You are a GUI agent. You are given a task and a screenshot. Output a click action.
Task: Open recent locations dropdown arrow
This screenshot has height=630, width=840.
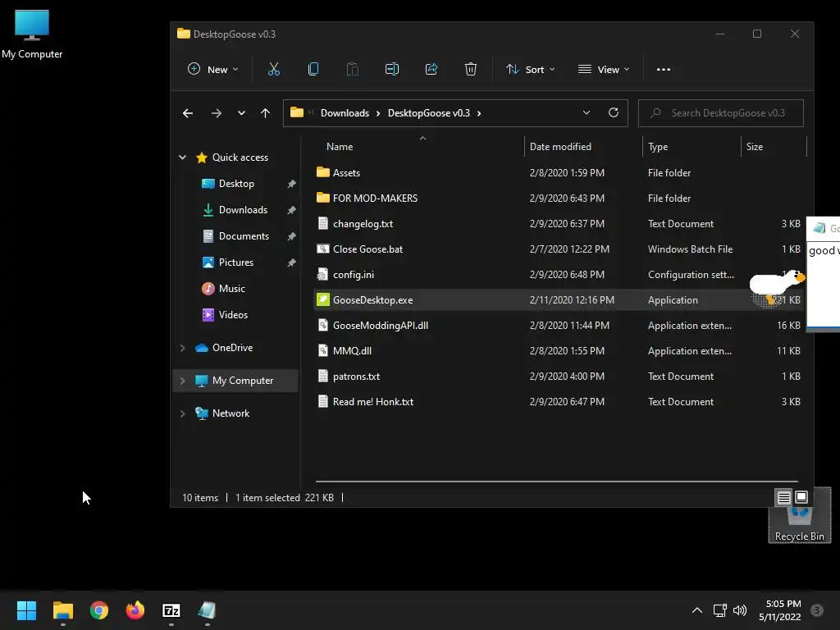[x=242, y=113]
